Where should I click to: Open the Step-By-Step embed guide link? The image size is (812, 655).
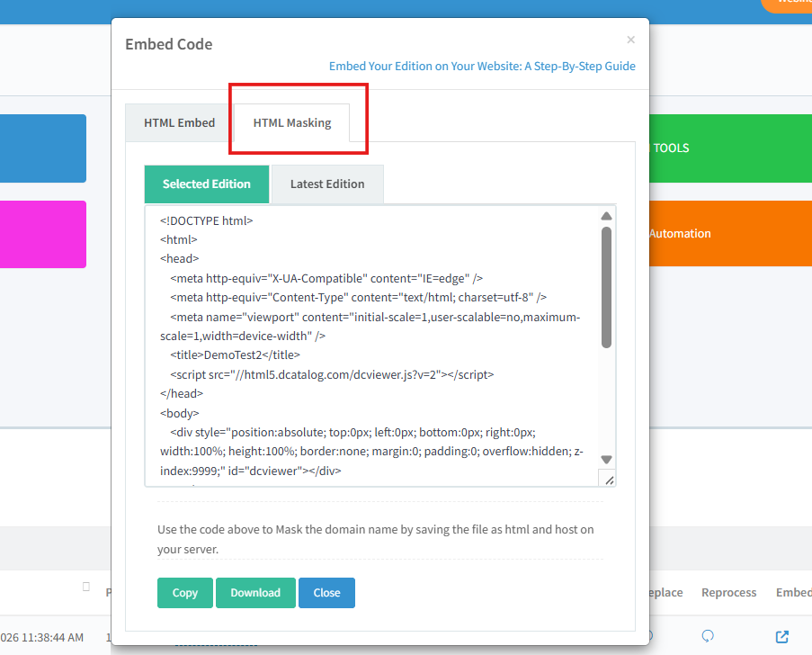pos(482,67)
